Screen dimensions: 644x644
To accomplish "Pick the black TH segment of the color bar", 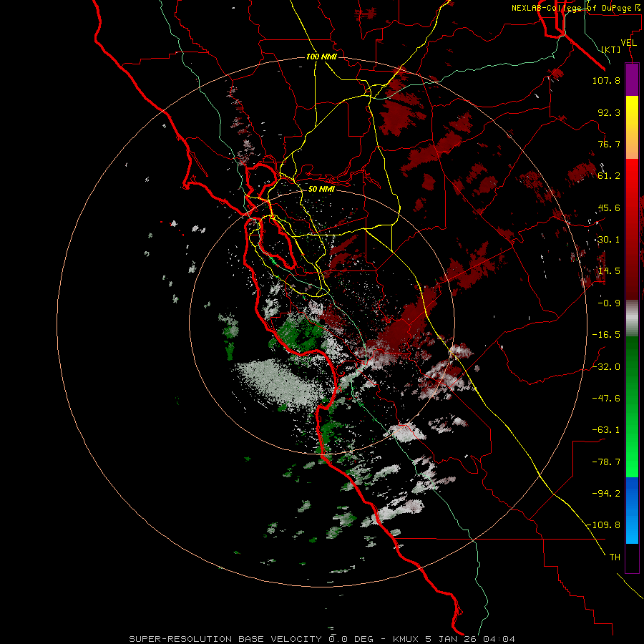I will (632, 558).
